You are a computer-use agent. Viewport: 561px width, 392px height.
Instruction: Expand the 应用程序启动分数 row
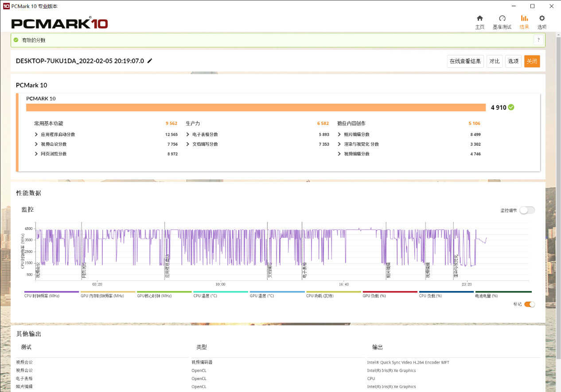tap(36, 135)
